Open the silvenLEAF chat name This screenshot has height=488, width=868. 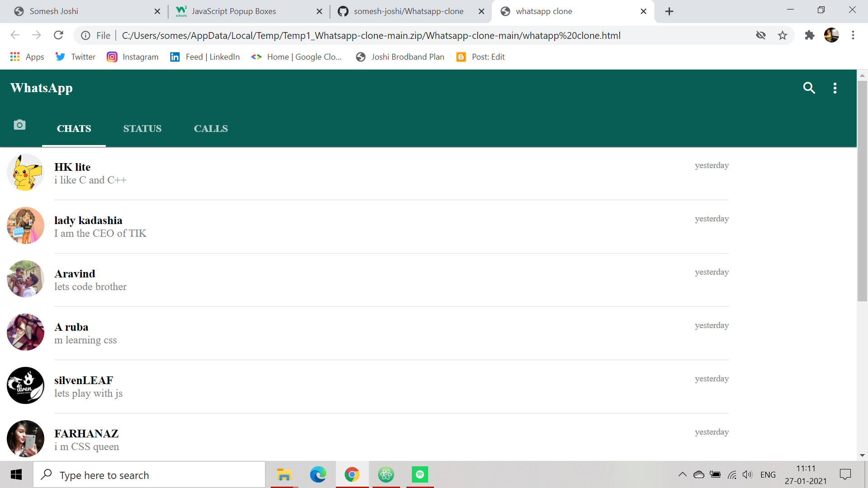pos(84,380)
